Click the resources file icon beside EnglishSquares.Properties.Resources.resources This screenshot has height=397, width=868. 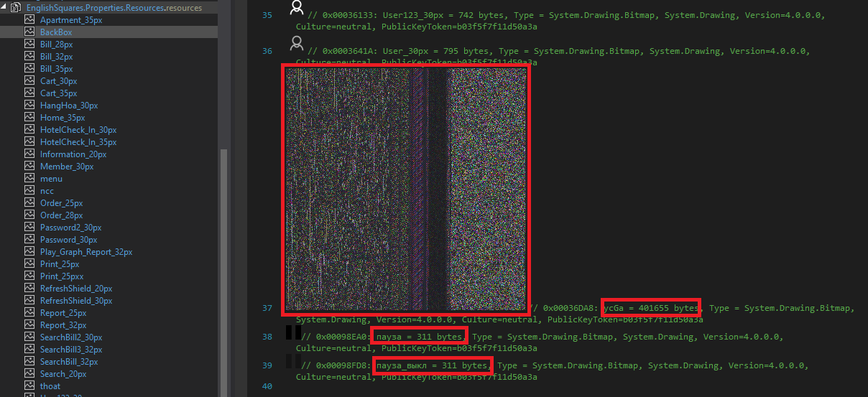(15, 8)
